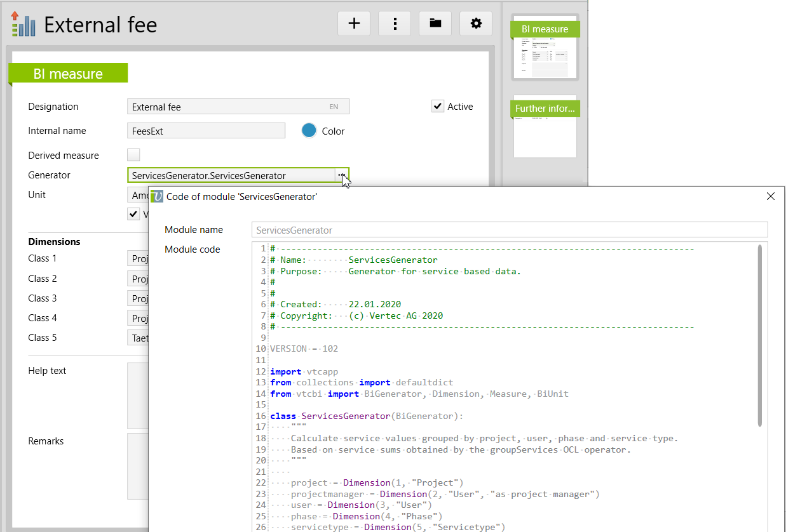Click the Vertec logo in dialog title
Screen dimensions: 786x532
[157, 197]
